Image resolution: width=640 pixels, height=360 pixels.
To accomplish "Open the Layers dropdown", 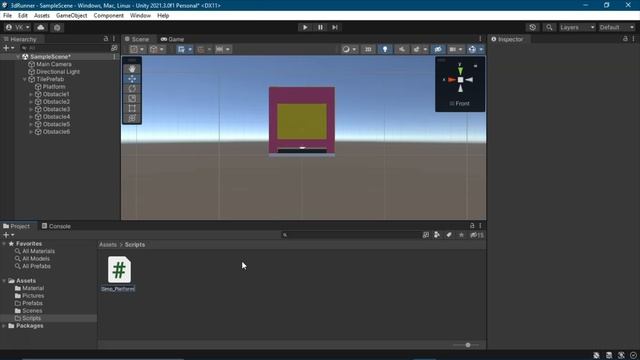I will (x=577, y=27).
